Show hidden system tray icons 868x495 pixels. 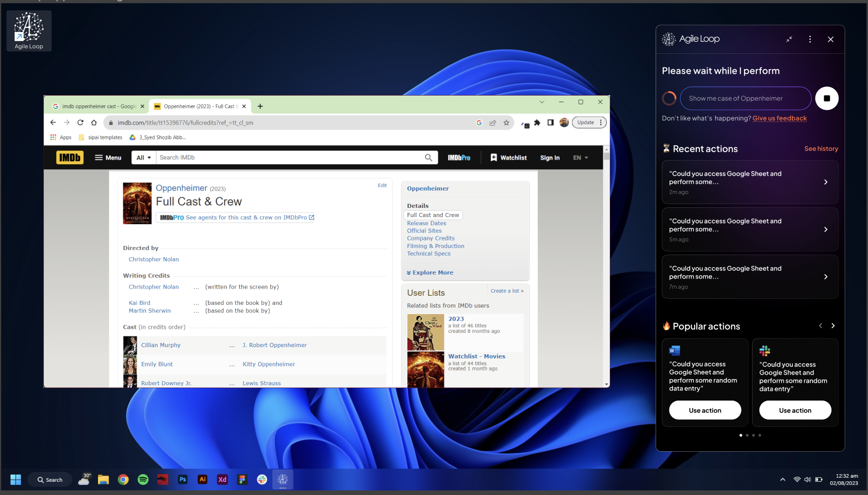pyautogui.click(x=783, y=479)
